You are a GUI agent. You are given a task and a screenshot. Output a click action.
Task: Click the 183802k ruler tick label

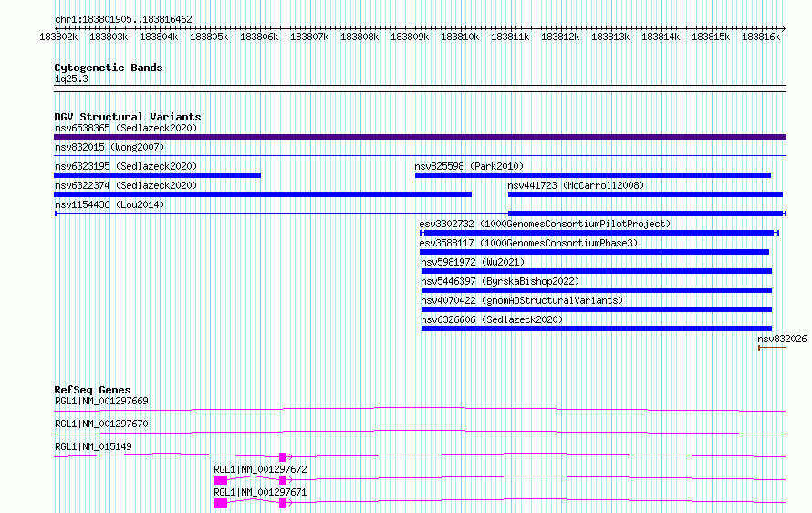pyautogui.click(x=58, y=37)
